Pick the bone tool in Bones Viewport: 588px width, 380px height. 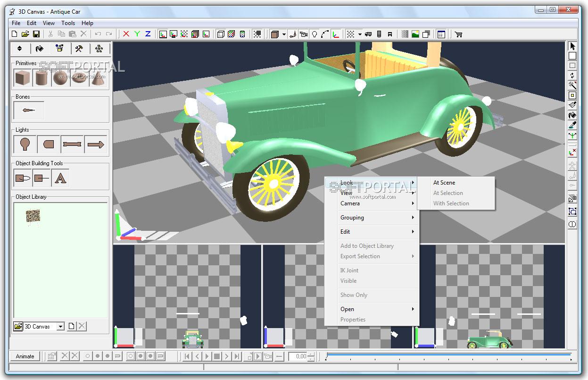tap(29, 110)
